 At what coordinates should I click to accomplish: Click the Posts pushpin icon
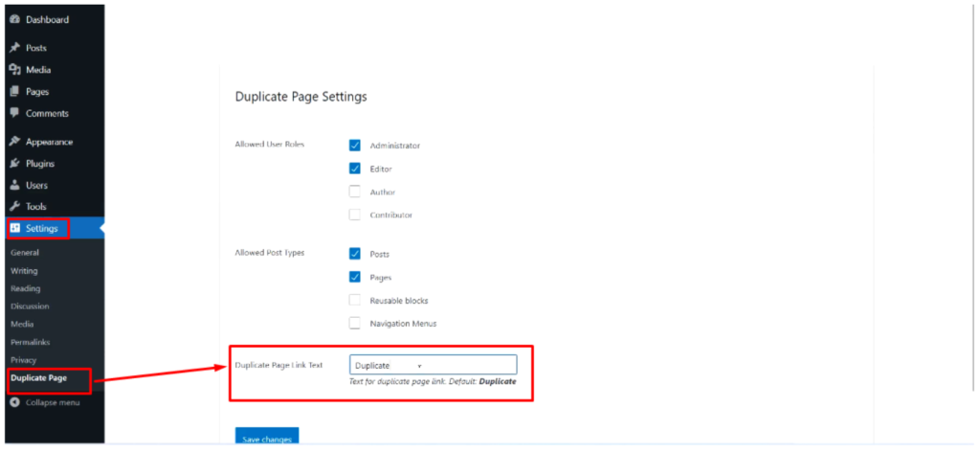pyautogui.click(x=15, y=48)
